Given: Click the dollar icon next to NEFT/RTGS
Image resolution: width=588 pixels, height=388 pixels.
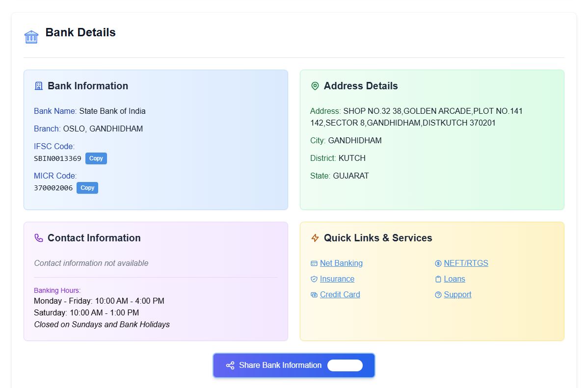Looking at the screenshot, I should (438, 263).
